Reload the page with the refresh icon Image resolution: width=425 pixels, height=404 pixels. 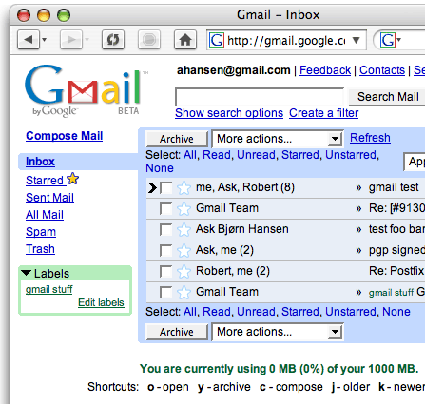(113, 40)
